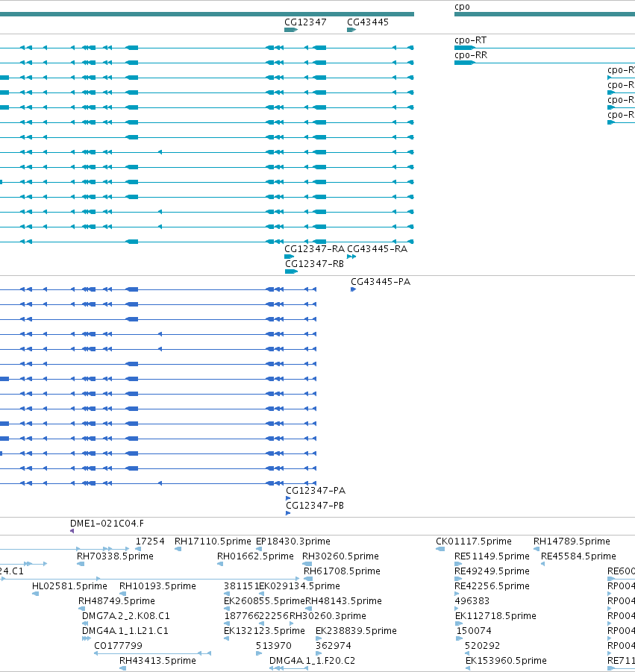
Task: Select the 513970 feature label
Action: coord(274,646)
